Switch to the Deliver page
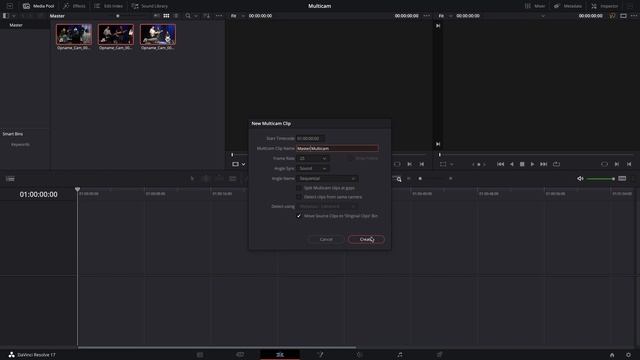 440,355
